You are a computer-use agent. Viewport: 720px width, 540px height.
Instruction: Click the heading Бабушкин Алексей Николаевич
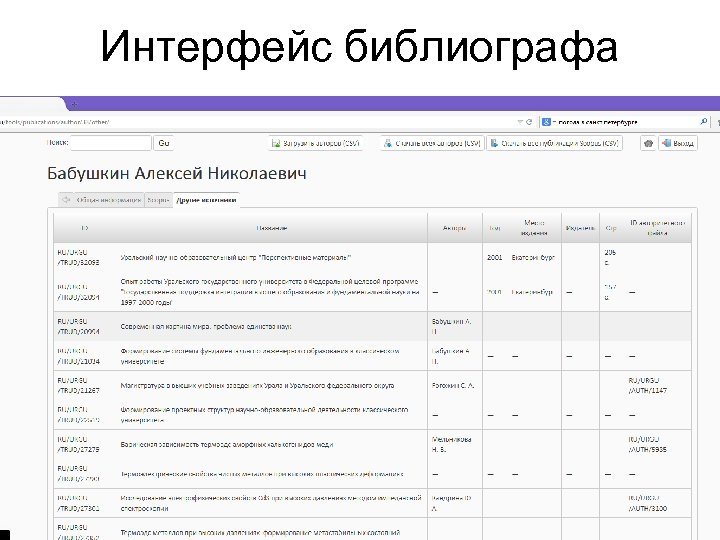(177, 173)
